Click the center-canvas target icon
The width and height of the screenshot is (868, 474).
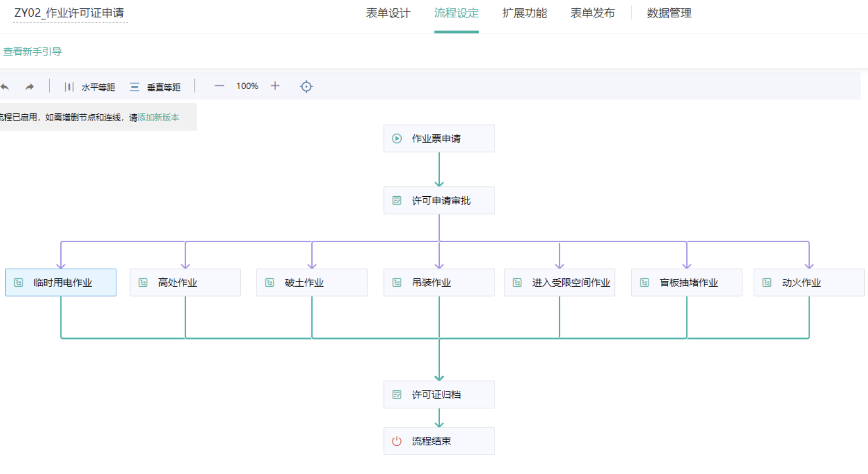[x=306, y=87]
